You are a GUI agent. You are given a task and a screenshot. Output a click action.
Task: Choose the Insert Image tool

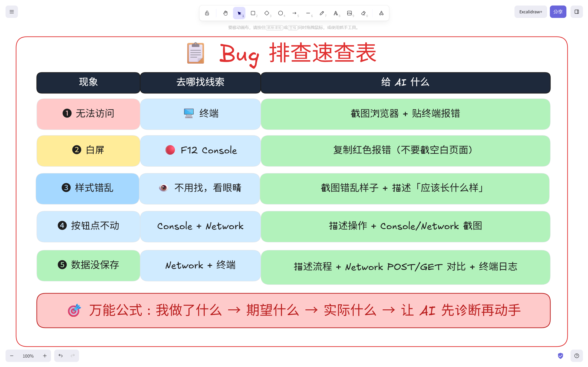(349, 13)
